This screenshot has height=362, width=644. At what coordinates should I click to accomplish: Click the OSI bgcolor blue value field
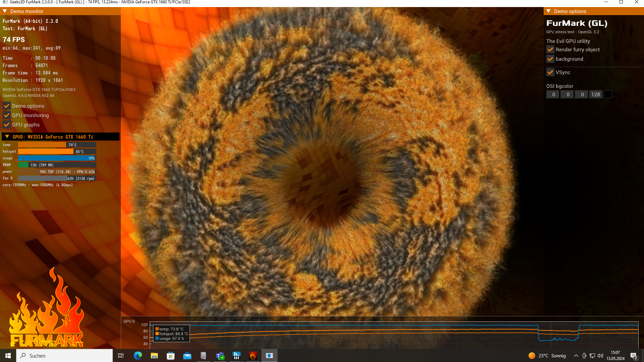(x=582, y=95)
